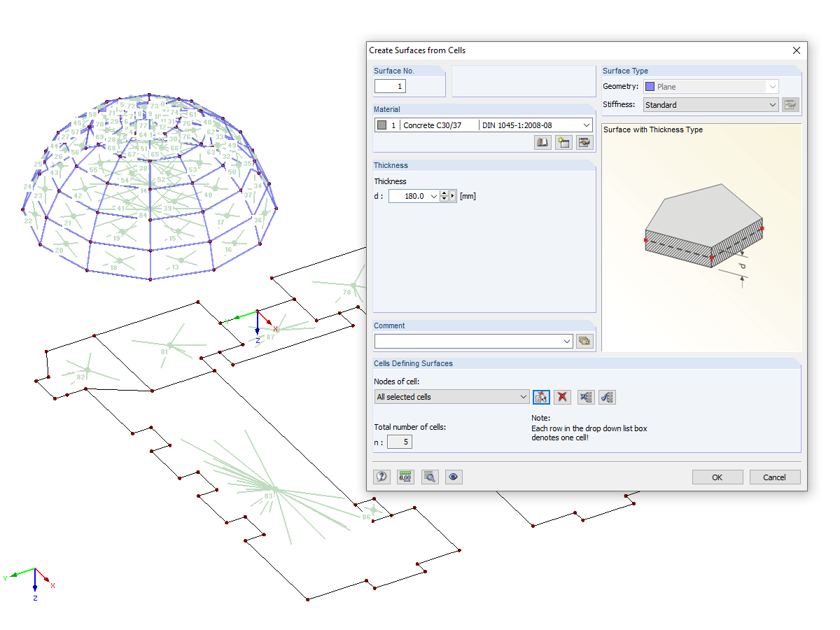Open the Geometry dropdown showing Plane
840x630 pixels.
[772, 86]
